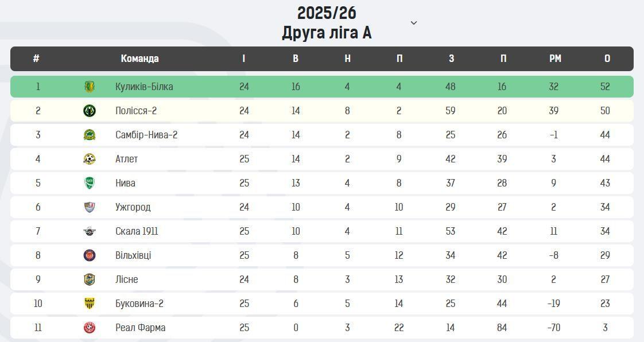Viewport: 644px width, 342px height.
Task: Click the Самбір-Нива-2 team emblem
Action: (90, 135)
